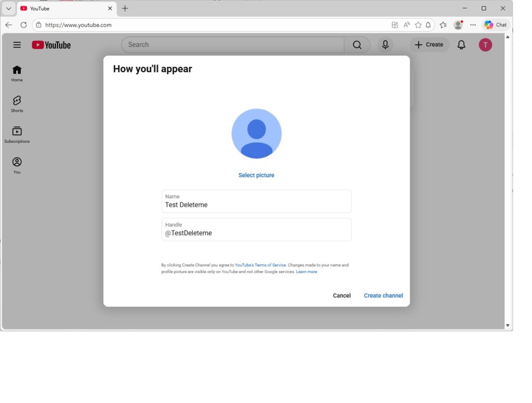Open YouTube's Terms of Service link
The image size is (532, 403).
tap(260, 265)
